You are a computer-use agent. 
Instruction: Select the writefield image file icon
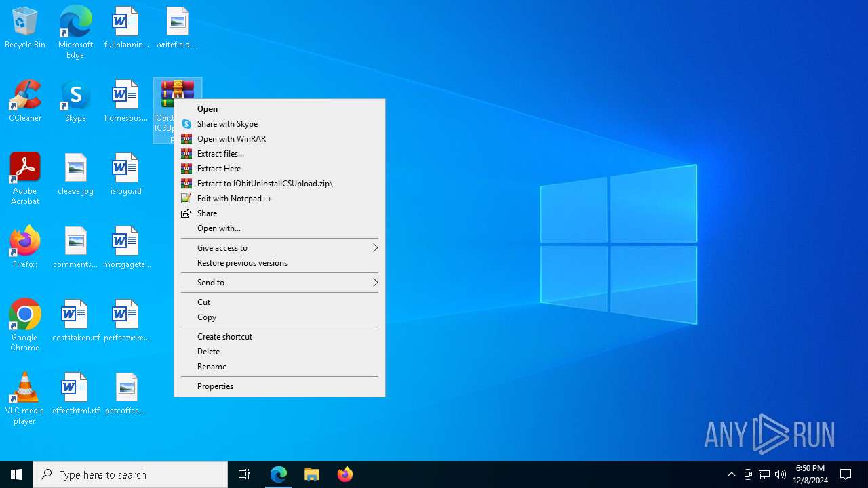tap(177, 28)
